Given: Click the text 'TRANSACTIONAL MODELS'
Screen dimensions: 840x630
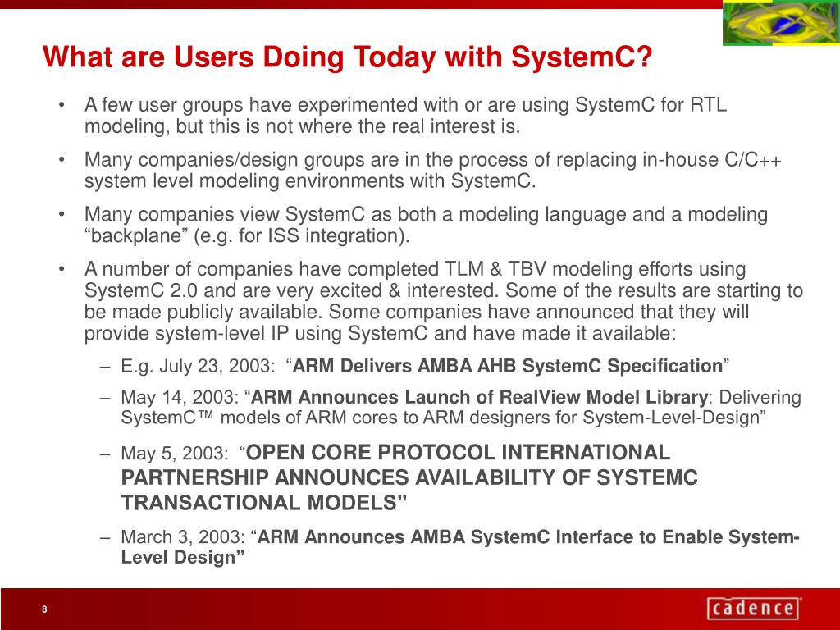Looking at the screenshot, I should tap(258, 503).
